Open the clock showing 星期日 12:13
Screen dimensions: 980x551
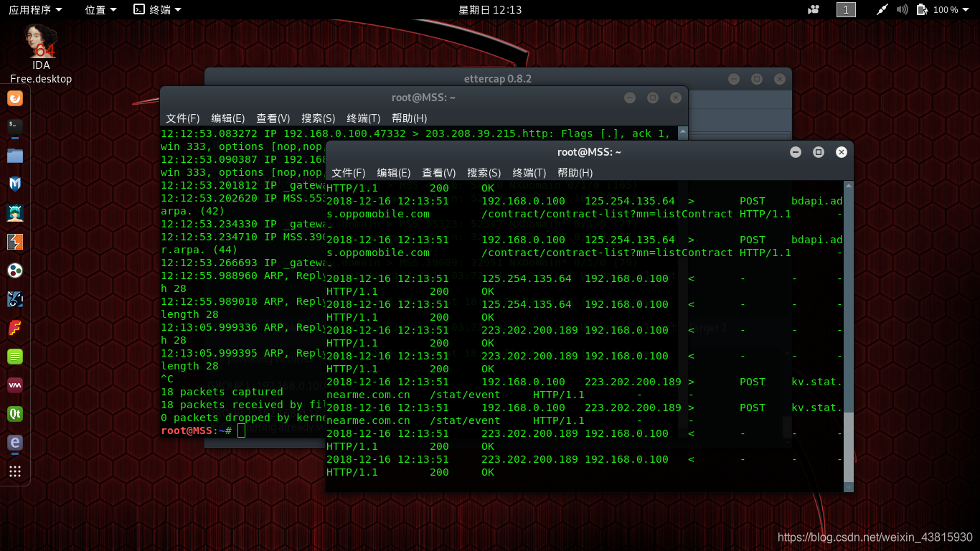tap(490, 9)
